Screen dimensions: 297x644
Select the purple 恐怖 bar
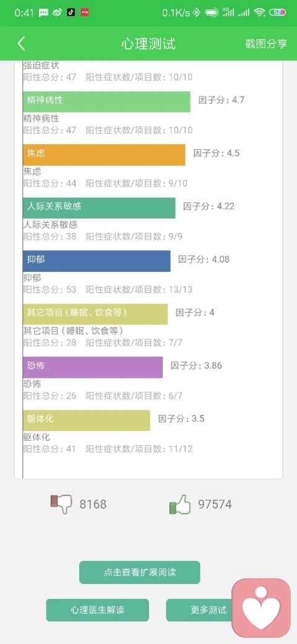click(x=93, y=367)
